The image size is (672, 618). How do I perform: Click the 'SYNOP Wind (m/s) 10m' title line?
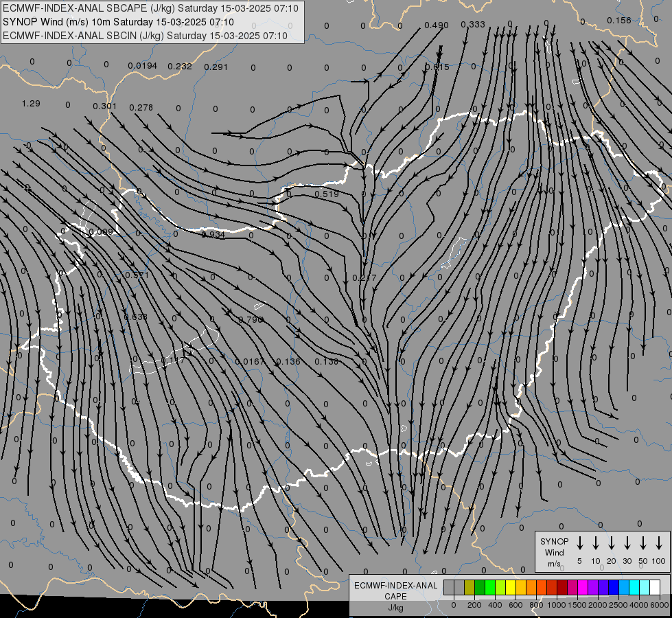118,22
